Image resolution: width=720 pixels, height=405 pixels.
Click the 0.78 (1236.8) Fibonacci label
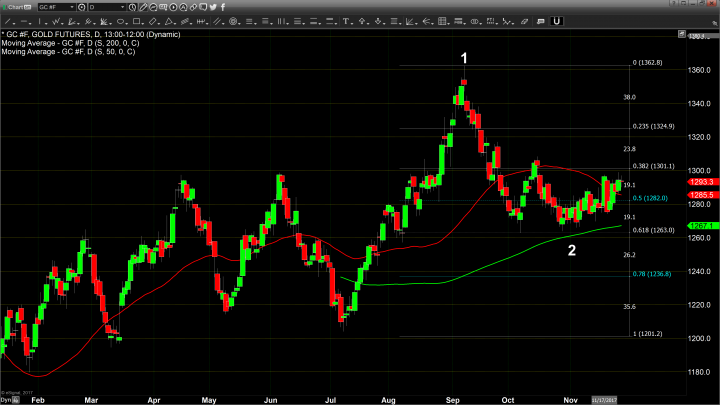(652, 274)
